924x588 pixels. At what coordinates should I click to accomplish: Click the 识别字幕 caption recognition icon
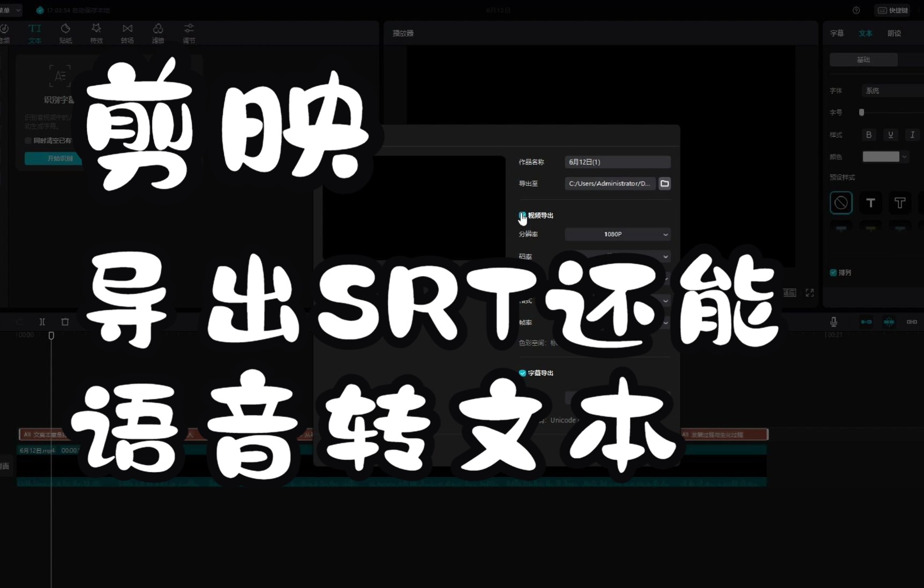pyautogui.click(x=59, y=76)
